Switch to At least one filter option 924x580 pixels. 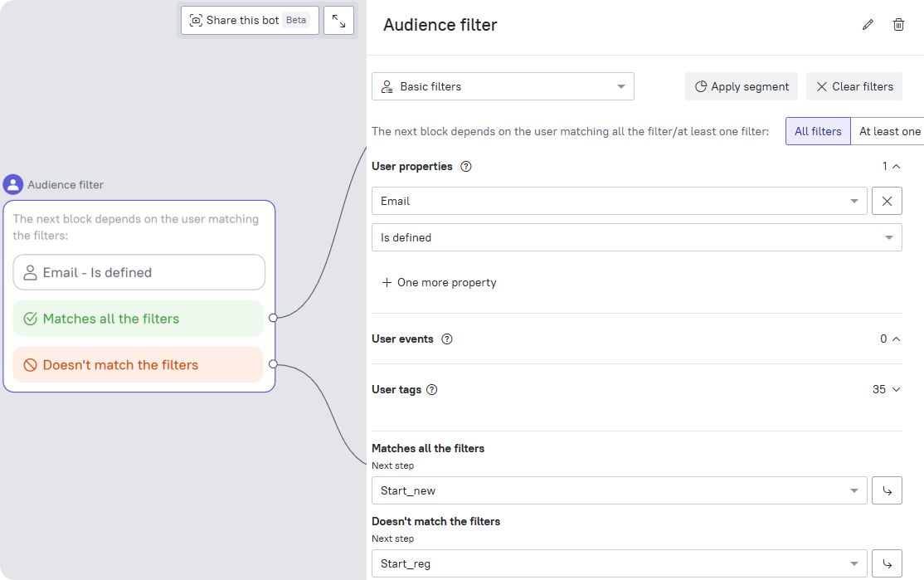point(888,131)
